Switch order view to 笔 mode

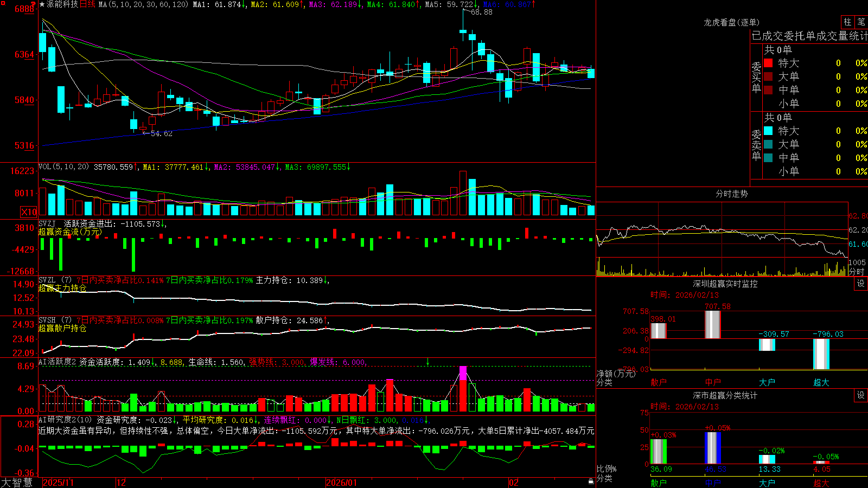(861, 22)
